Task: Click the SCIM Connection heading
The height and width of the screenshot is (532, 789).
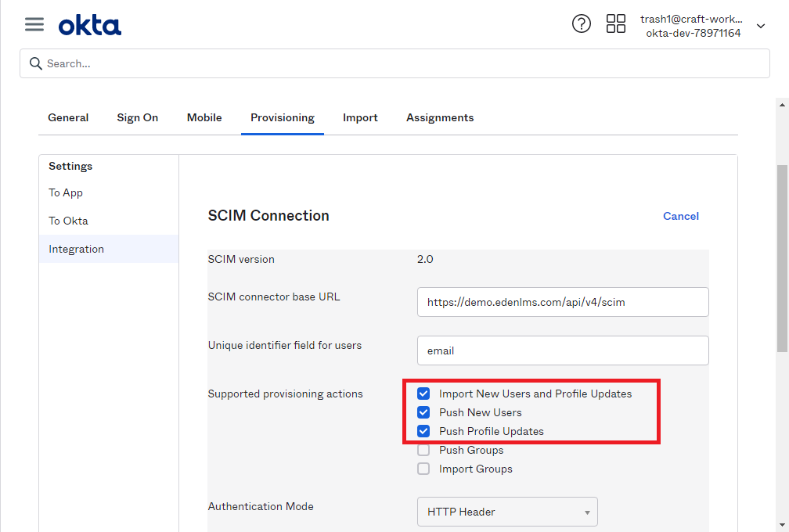Action: click(x=268, y=216)
